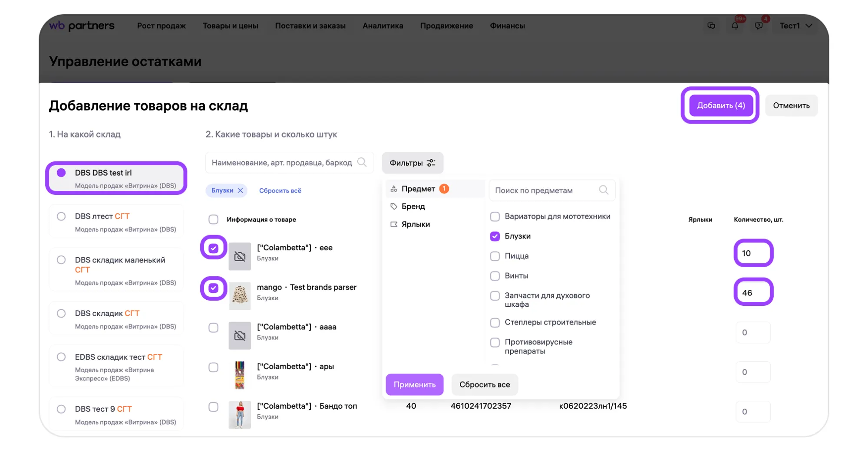Click the search magnifier in product search
This screenshot has width=868, height=452.
362,162
